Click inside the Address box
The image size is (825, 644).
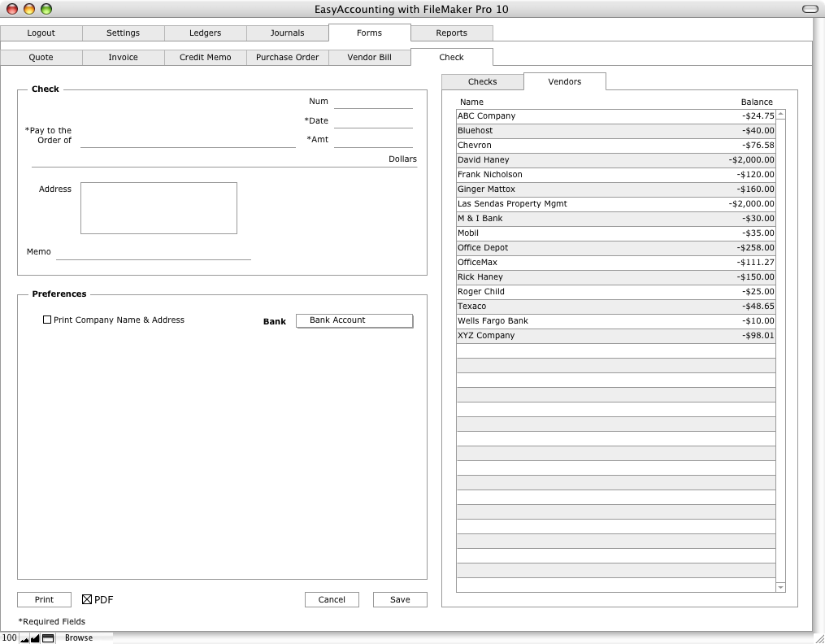158,208
